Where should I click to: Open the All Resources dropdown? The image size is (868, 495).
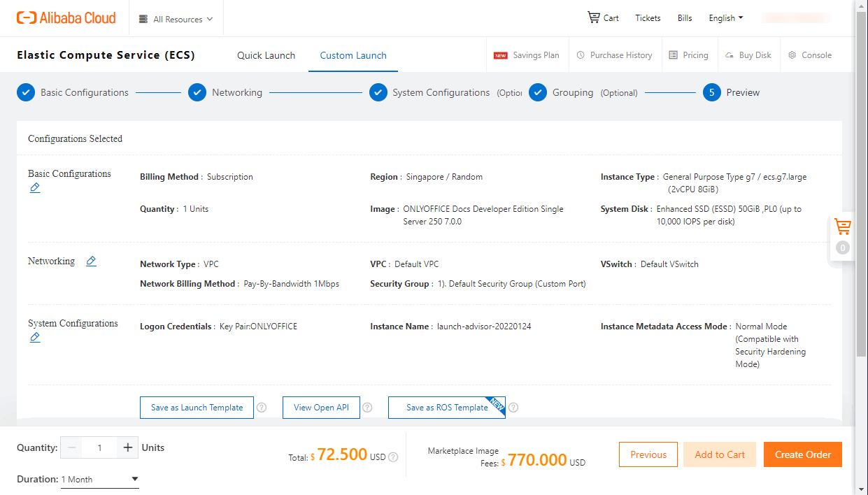point(176,19)
